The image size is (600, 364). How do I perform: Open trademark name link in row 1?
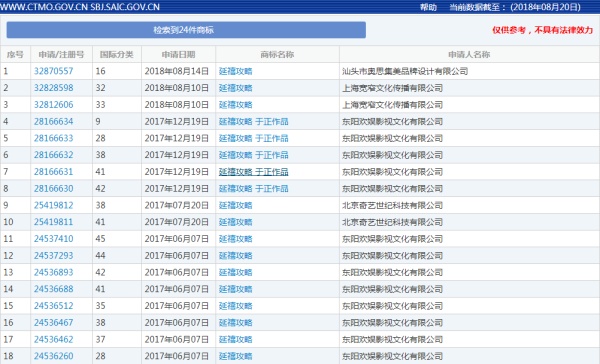[x=235, y=71]
